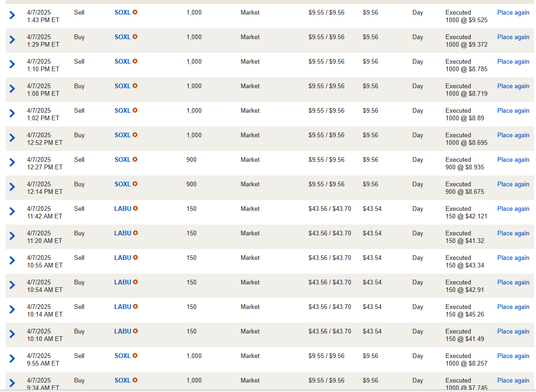Click the orange badge icon beside SOXL in the 12:27 PM row
Viewport: 536px width, 392px height.
click(135, 159)
